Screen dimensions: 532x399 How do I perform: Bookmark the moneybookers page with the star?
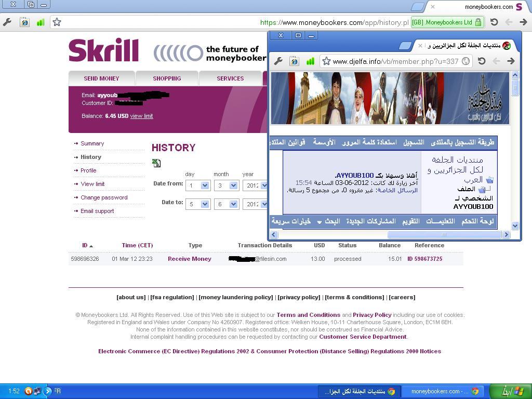[x=57, y=22]
